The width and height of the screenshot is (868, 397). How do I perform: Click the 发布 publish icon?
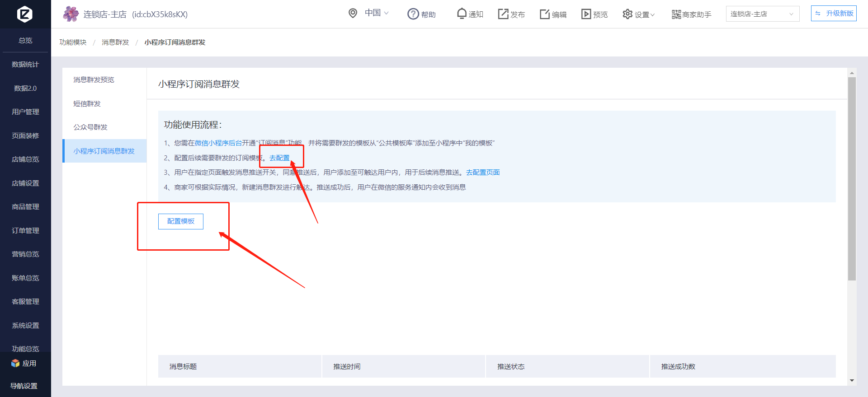503,14
